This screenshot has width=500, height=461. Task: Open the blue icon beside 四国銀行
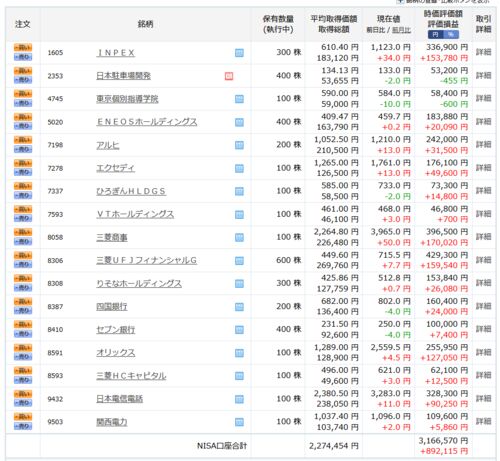point(239,307)
